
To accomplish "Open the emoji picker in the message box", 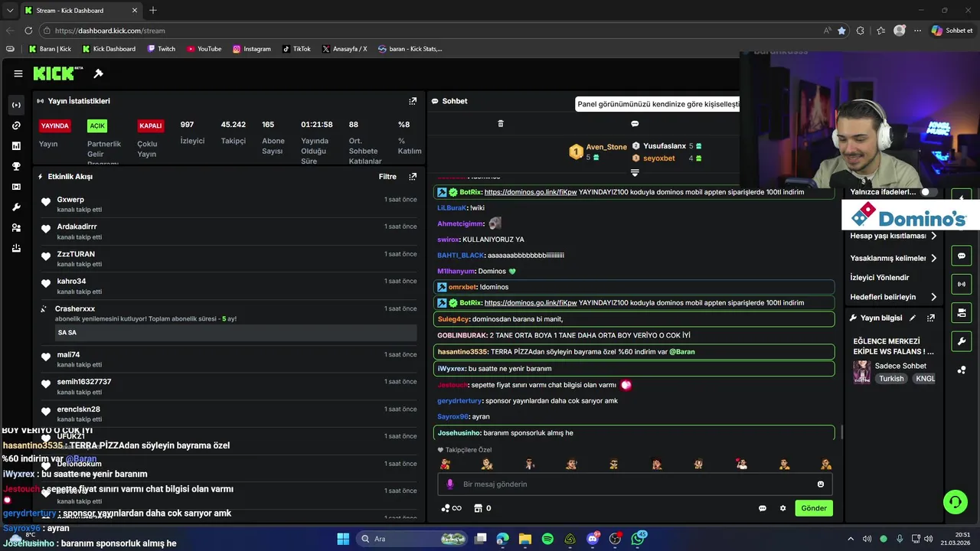I will [821, 484].
